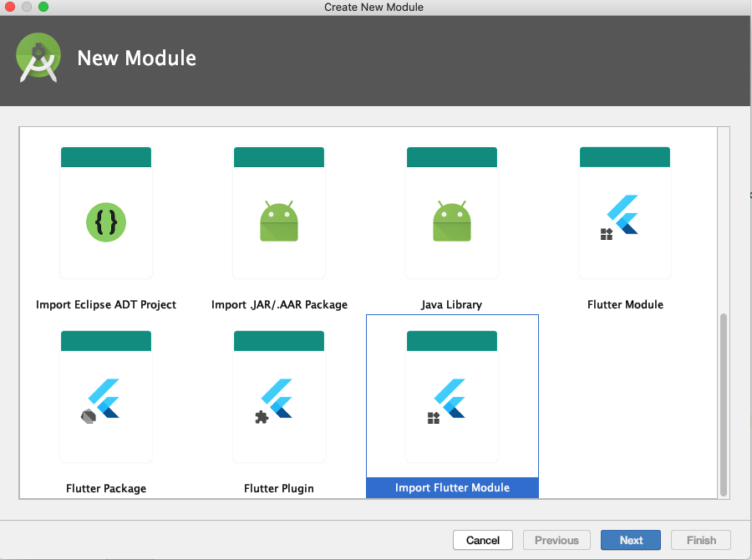The width and height of the screenshot is (752, 560).
Task: Cancel the new module dialog
Action: coord(483,540)
